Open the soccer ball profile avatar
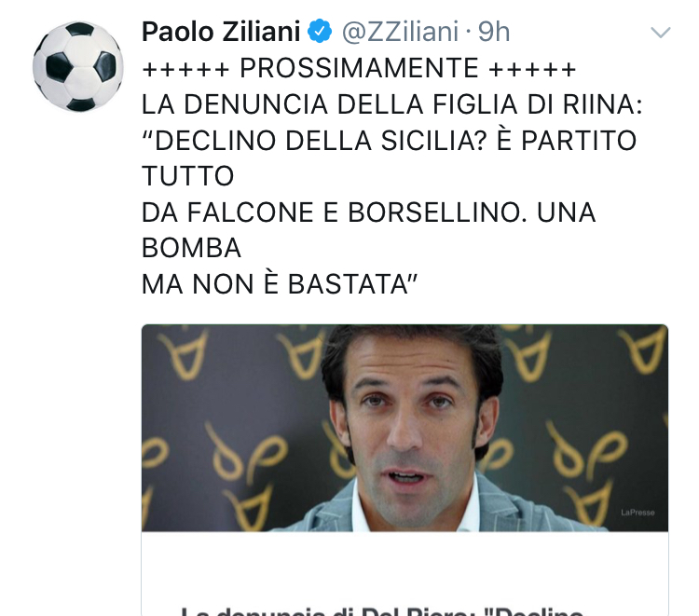 pos(78,66)
